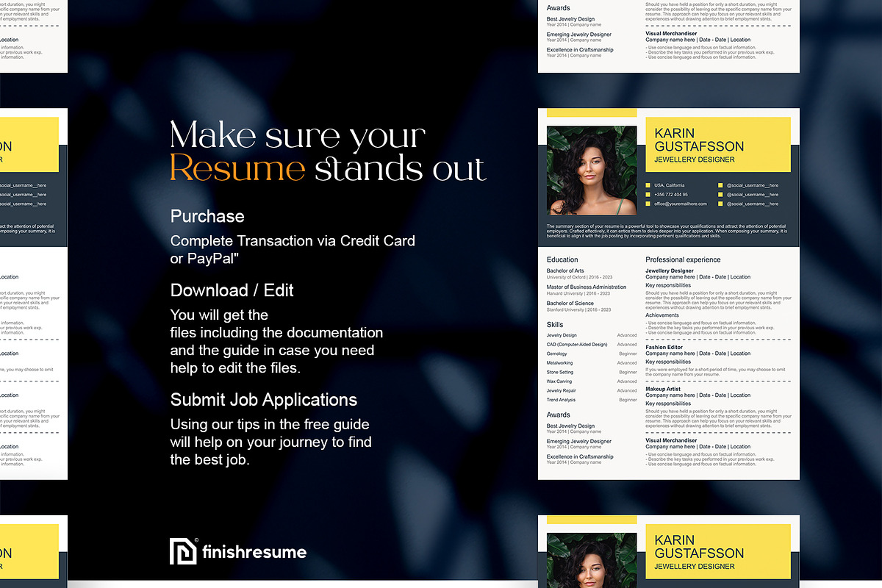Click the Wax Carving skill
This screenshot has width=882, height=588.
[559, 381]
